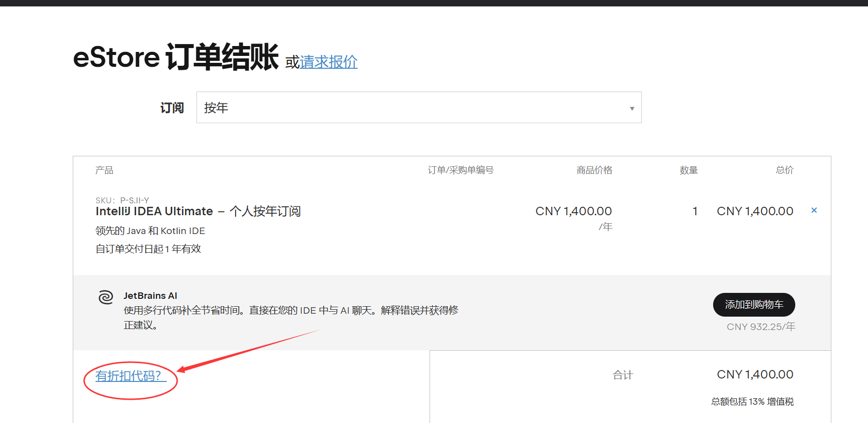Click the JetBrains AI heading
Viewport: 868px width, 423px height.
click(150, 296)
